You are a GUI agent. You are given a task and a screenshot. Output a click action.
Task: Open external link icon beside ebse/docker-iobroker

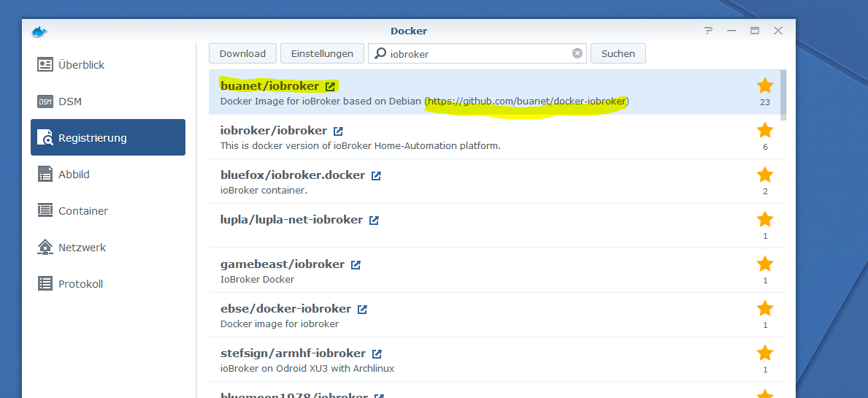[x=362, y=309]
